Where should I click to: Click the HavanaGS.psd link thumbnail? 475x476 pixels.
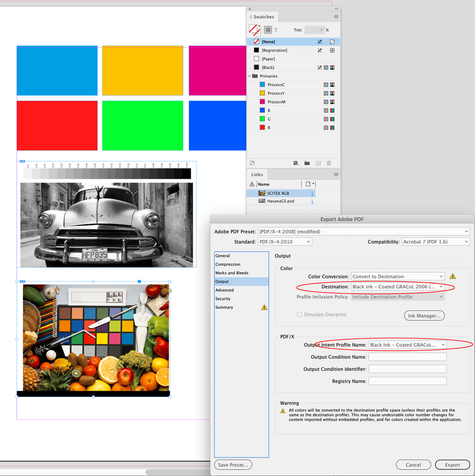pyautogui.click(x=261, y=201)
